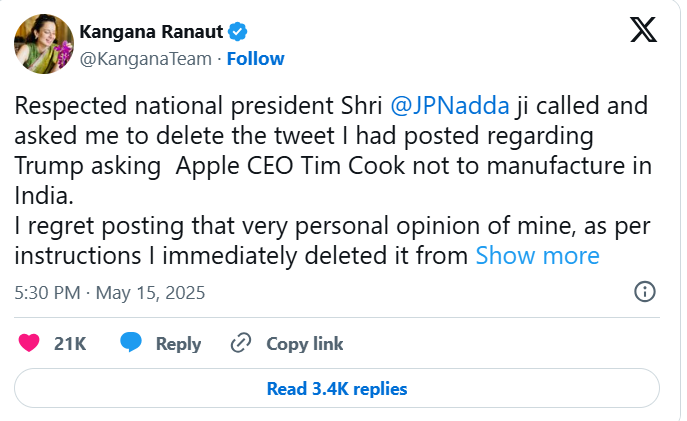Screen dimensions: 687x421
Task: Expand the tweet with Show more
Action: pos(537,255)
